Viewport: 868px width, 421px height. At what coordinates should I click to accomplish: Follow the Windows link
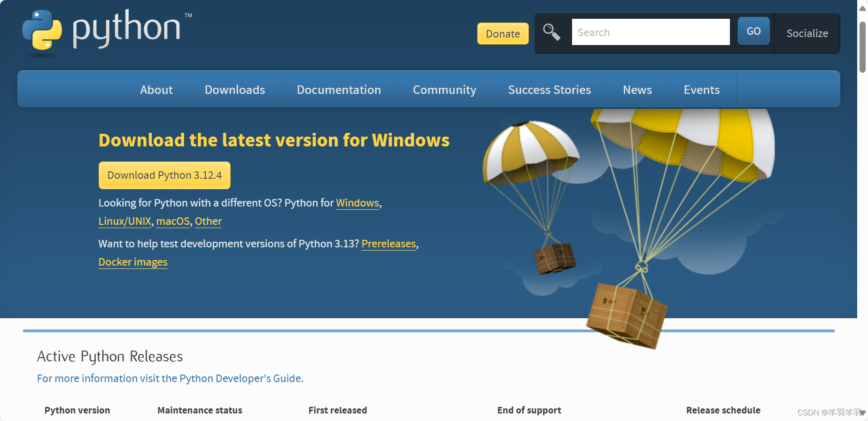pos(357,203)
